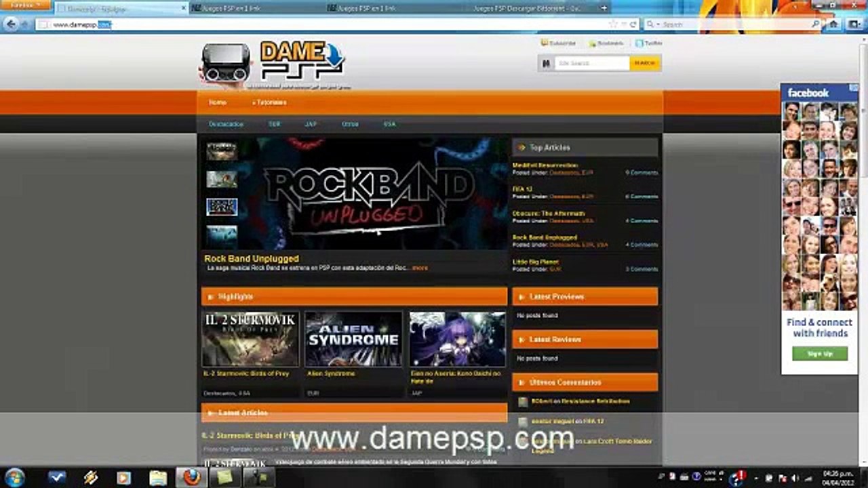Click the Facebook Sign Up button
This screenshot has width=868, height=488.
820,354
